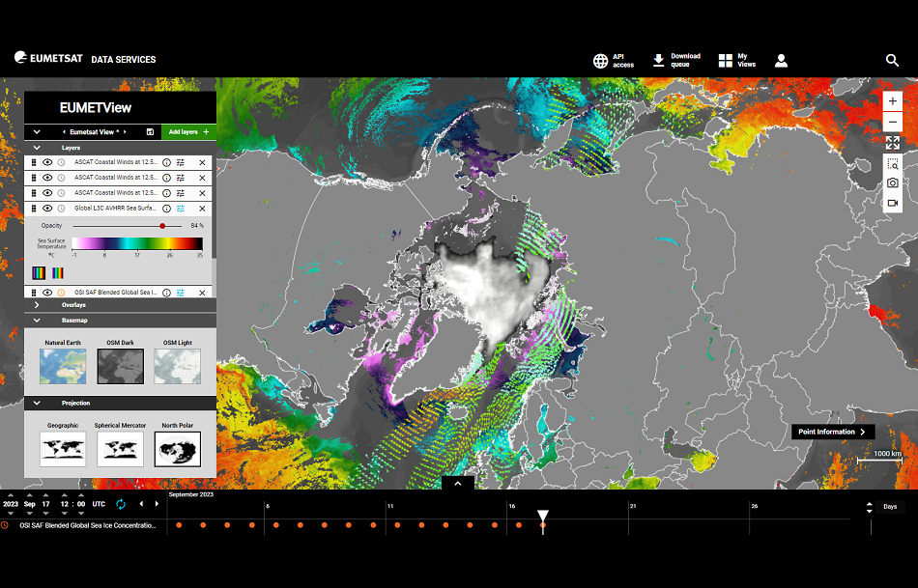
Task: Open Point Information panel
Action: [x=833, y=432]
